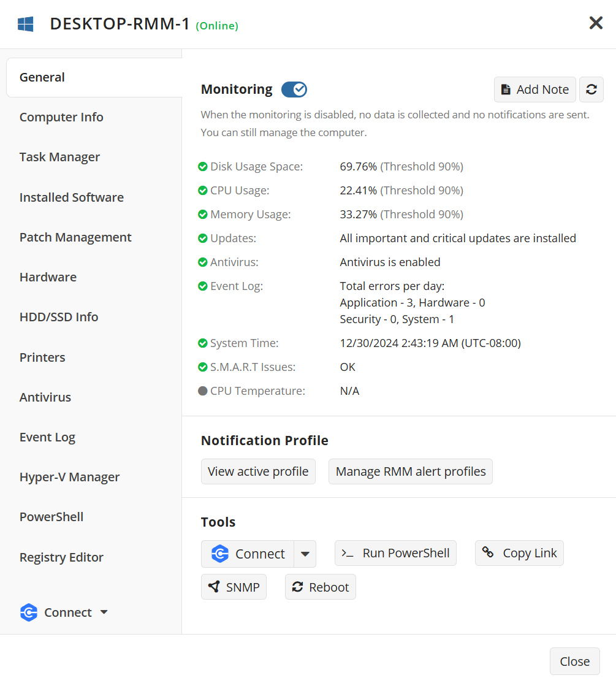The width and height of the screenshot is (616, 683).
Task: Click the Windows logo icon beside computer name
Action: pos(26,24)
